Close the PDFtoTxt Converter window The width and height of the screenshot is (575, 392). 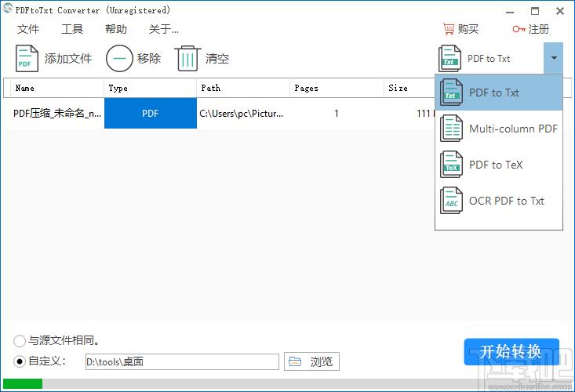click(560, 11)
